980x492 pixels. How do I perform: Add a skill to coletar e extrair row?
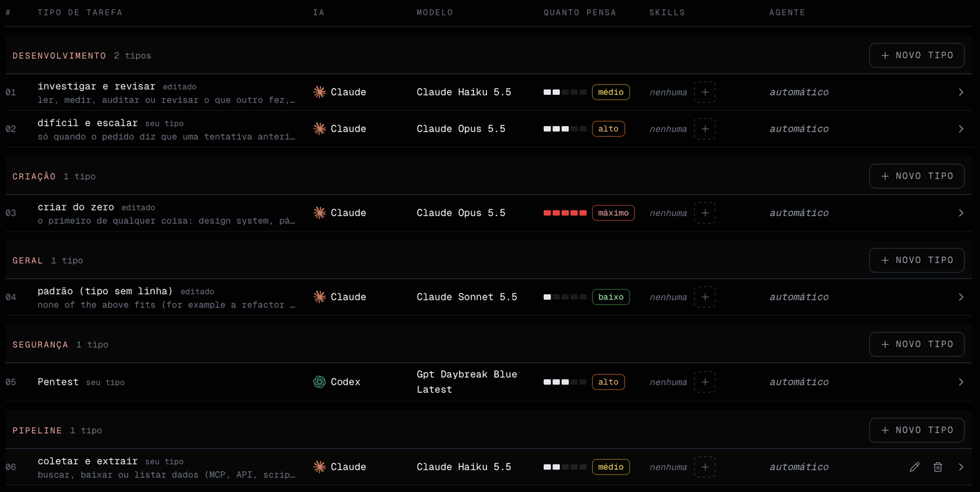[705, 467]
